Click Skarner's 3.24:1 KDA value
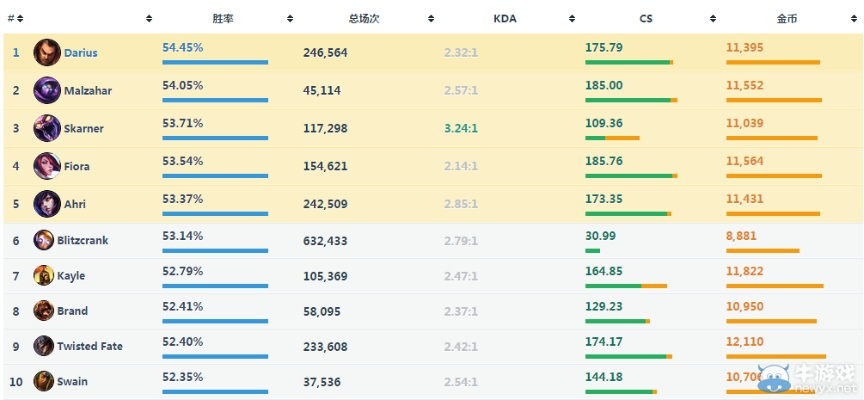This screenshot has height=400, width=864. 461,128
